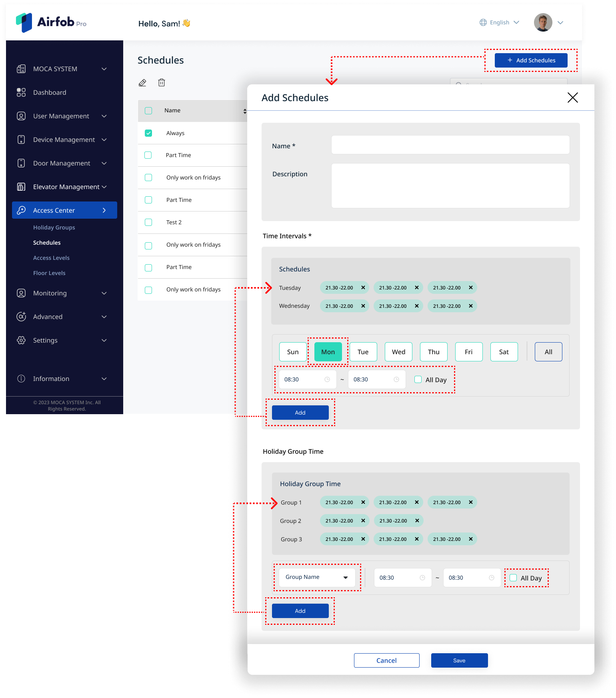Expand the Settings chevron
The height and width of the screenshot is (698, 616).
104,340
